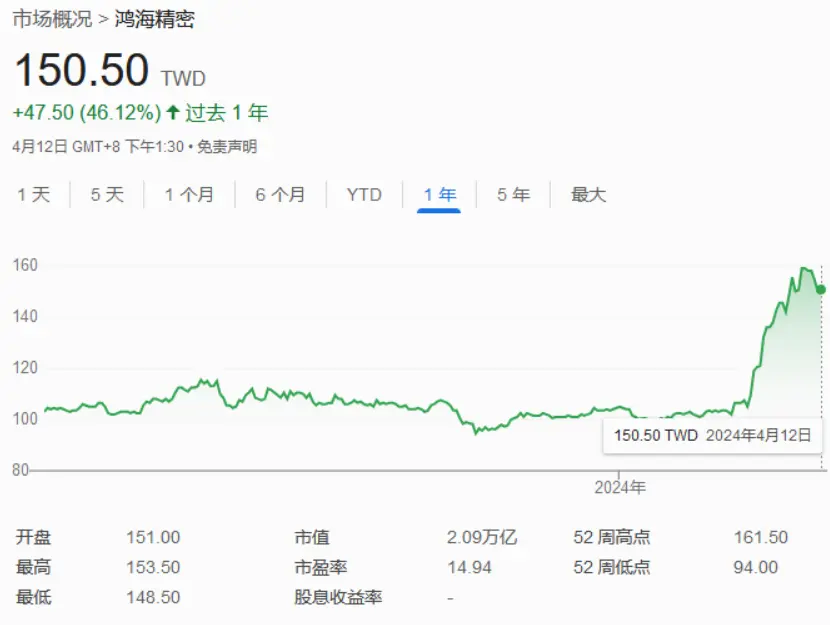Open the 免责声明 disclaimer link

click(227, 147)
